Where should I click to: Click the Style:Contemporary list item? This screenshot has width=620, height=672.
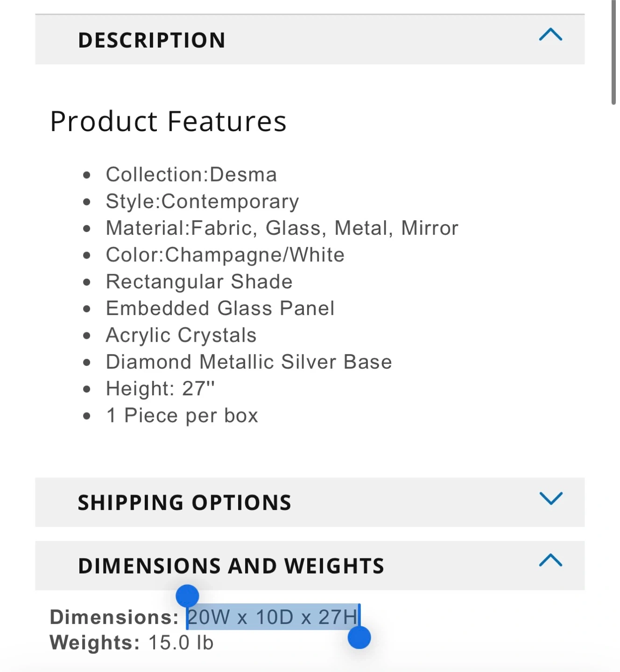click(x=202, y=202)
